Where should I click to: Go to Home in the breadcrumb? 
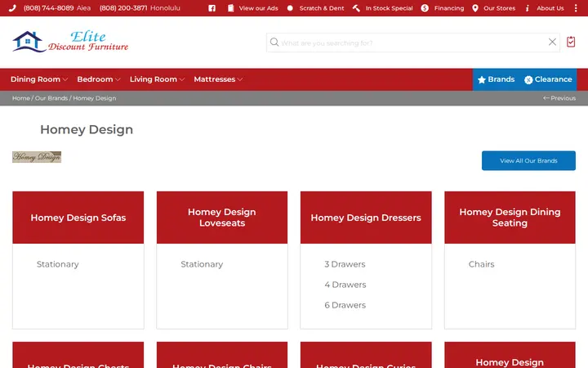click(x=21, y=98)
